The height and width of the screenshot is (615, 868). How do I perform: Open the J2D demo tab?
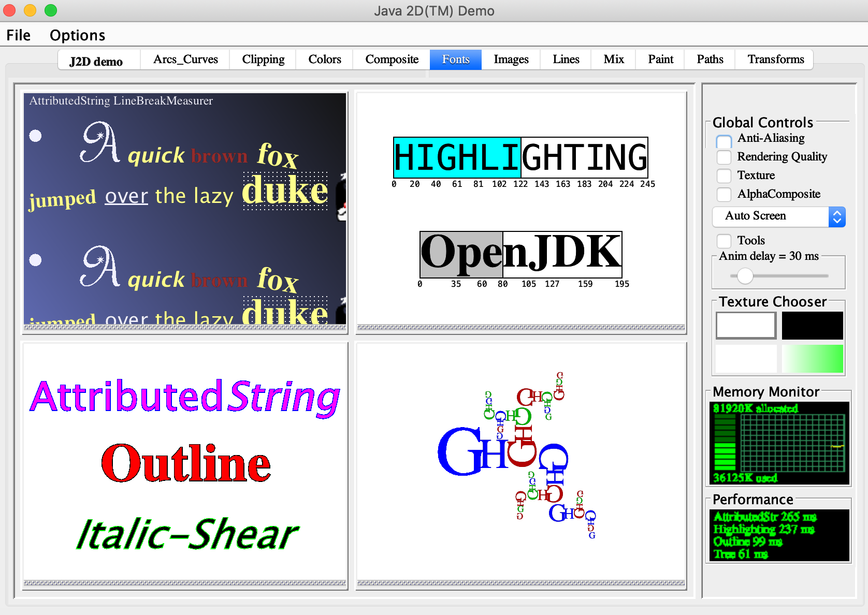tap(96, 62)
